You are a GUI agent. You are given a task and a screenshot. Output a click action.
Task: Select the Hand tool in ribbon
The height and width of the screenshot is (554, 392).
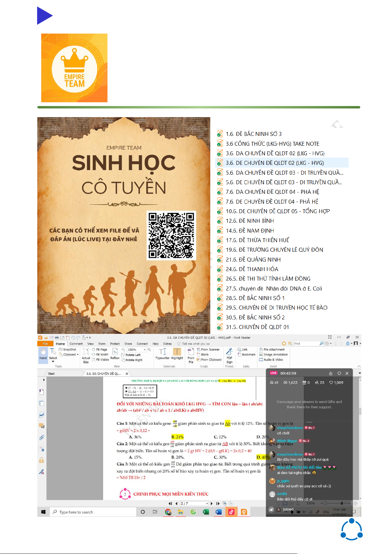[x=43, y=354]
